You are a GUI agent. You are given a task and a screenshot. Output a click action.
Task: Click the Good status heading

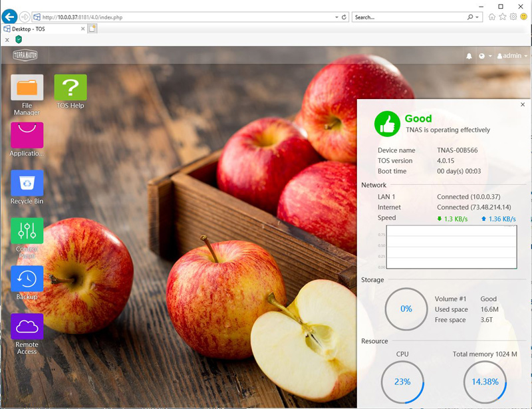pyautogui.click(x=418, y=118)
